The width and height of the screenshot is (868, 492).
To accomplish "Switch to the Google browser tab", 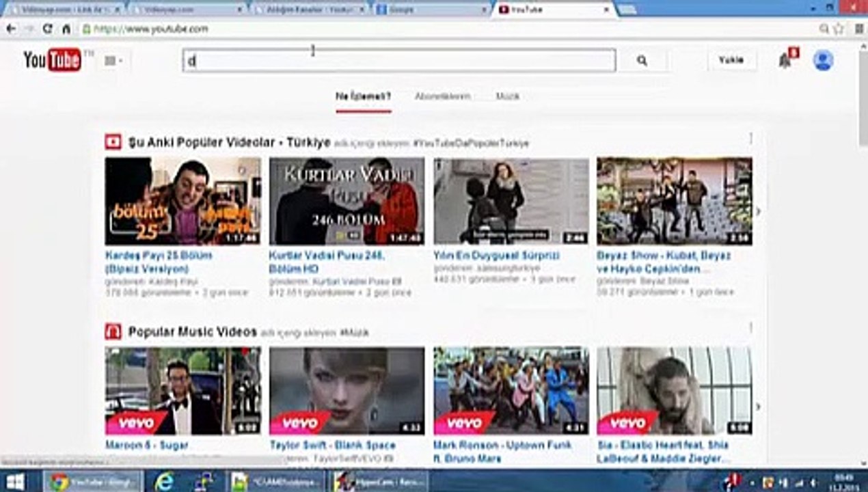I will tap(432, 10).
